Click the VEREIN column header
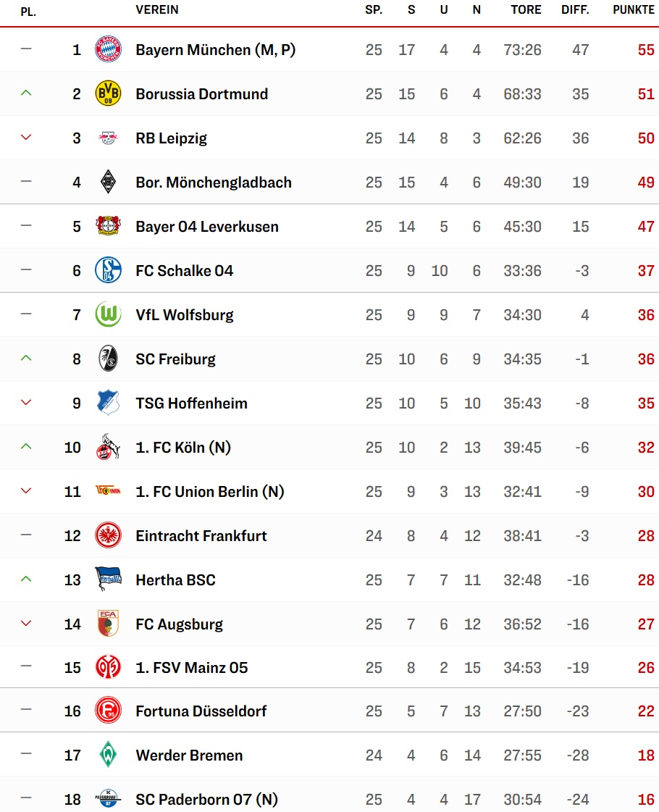 pos(157,10)
